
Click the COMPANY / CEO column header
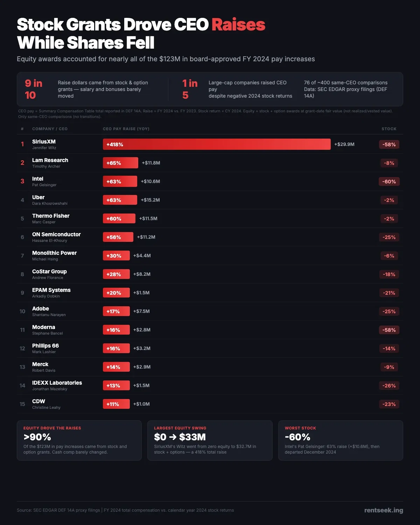[x=50, y=129]
